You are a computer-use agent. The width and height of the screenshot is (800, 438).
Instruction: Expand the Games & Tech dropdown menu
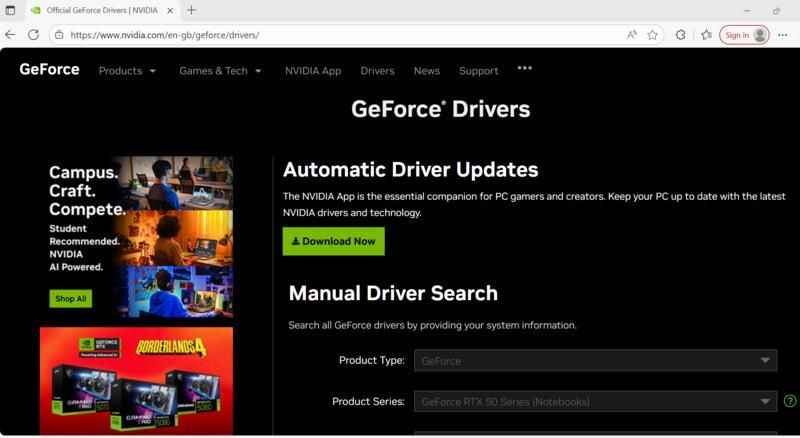coord(220,71)
